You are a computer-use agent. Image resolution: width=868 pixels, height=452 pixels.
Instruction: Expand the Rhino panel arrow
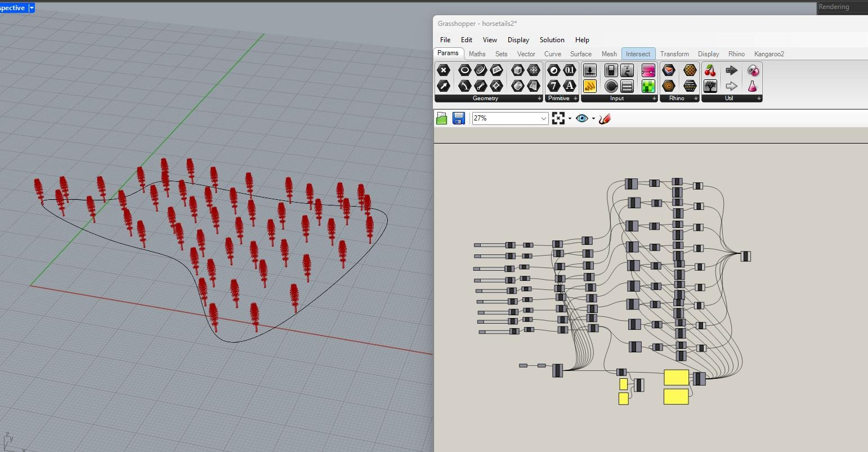696,99
